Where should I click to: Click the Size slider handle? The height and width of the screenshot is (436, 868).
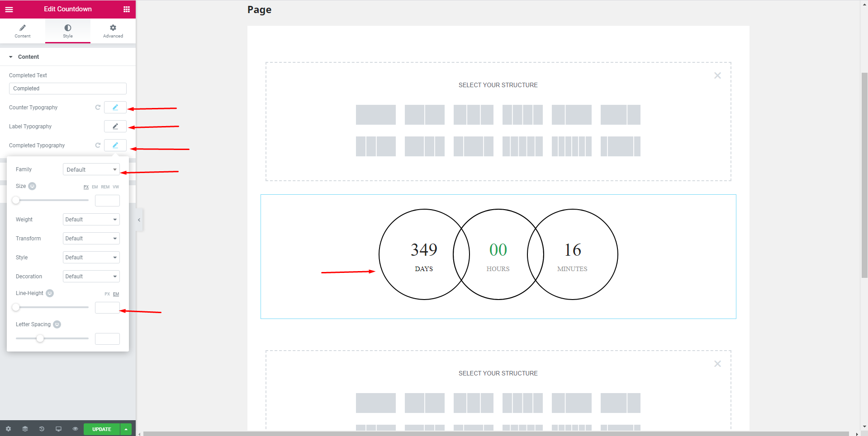pos(16,200)
